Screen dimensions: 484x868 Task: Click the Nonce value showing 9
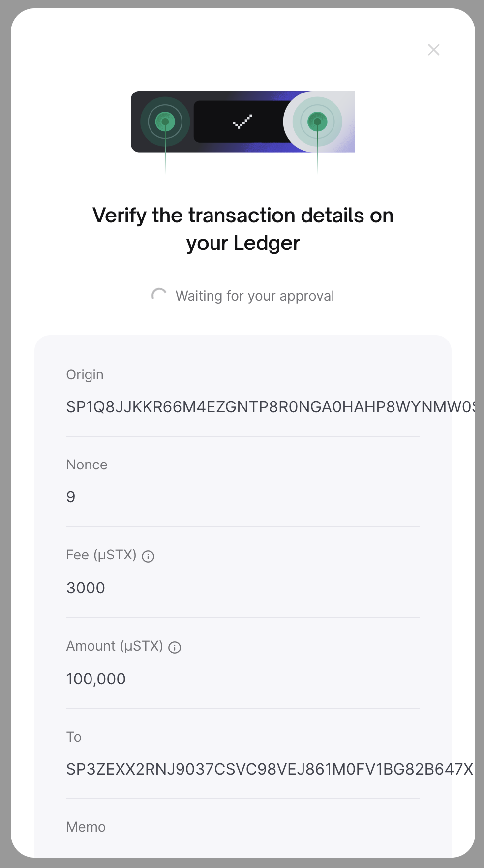[71, 497]
